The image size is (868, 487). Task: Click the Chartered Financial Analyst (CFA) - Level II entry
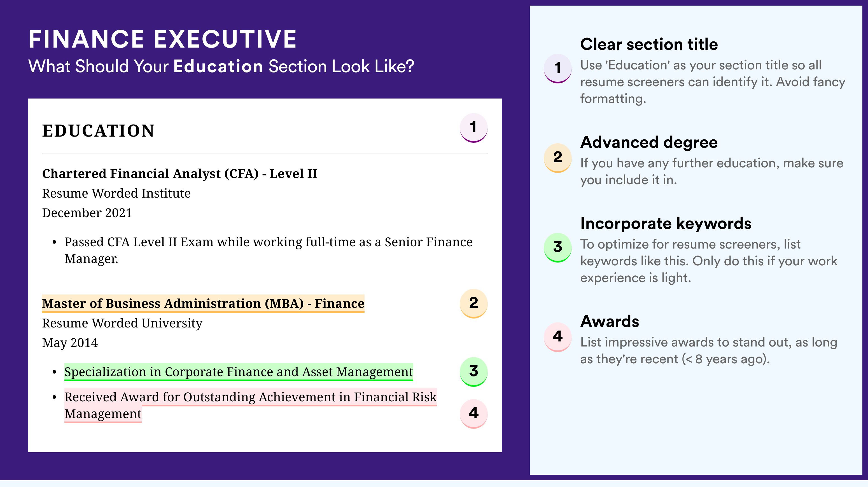[x=179, y=174]
